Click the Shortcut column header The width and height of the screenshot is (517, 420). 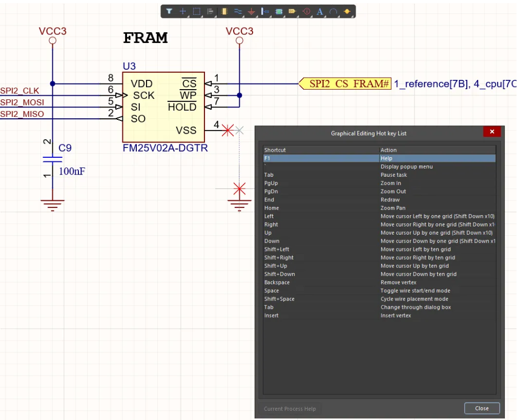pyautogui.click(x=321, y=150)
